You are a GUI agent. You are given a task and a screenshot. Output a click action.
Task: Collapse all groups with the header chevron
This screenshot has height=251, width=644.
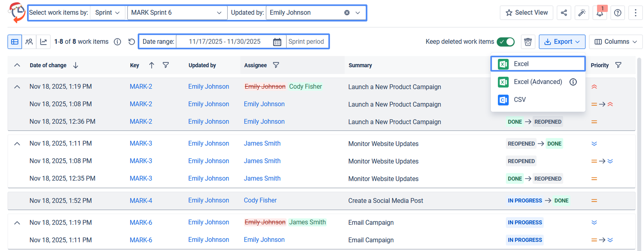pyautogui.click(x=17, y=65)
